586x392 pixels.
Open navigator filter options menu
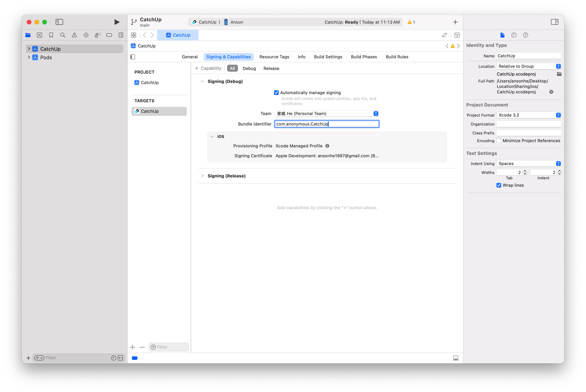pyautogui.click(x=39, y=358)
